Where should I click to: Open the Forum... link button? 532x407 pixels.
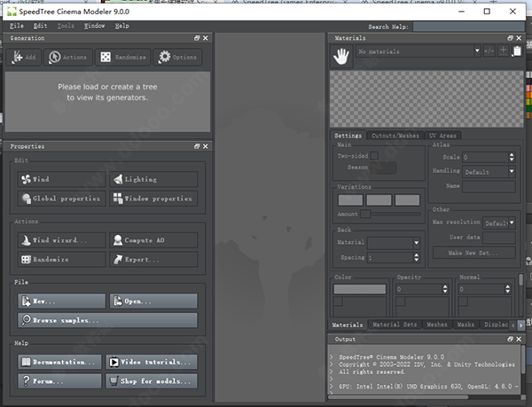[59, 381]
